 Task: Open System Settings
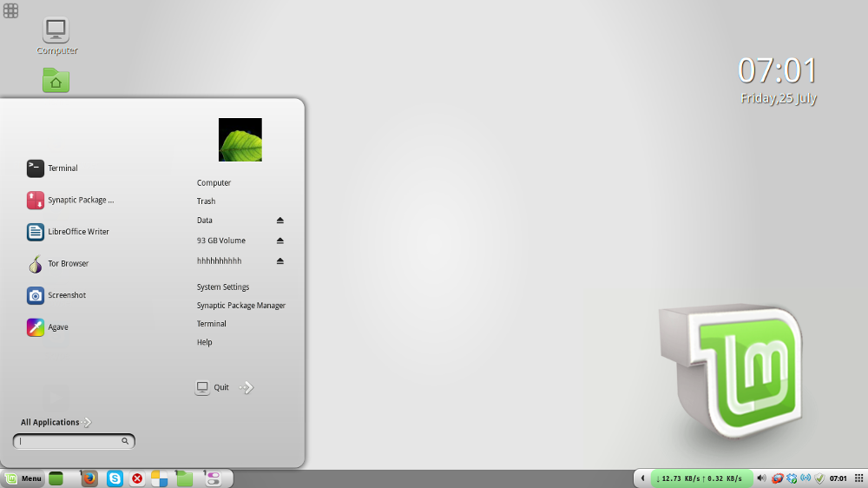pos(223,287)
